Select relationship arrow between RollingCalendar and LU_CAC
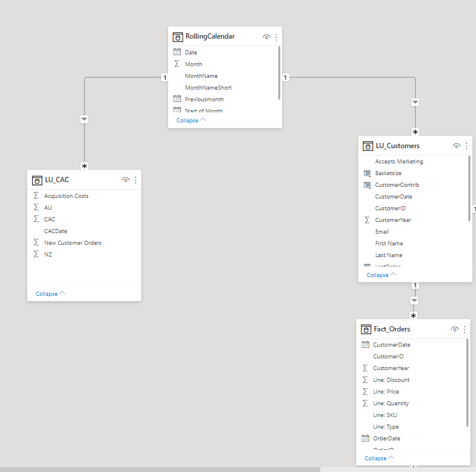476x472 pixels. point(84,119)
